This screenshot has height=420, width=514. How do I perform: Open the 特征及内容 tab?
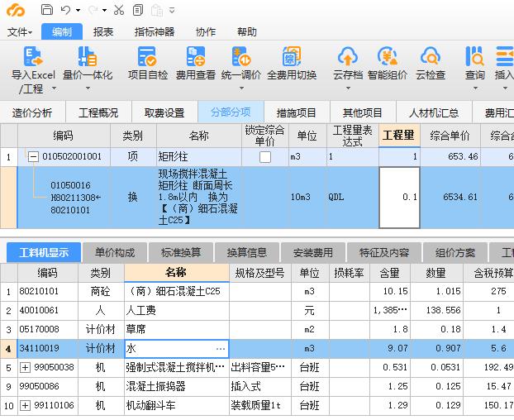(x=384, y=252)
